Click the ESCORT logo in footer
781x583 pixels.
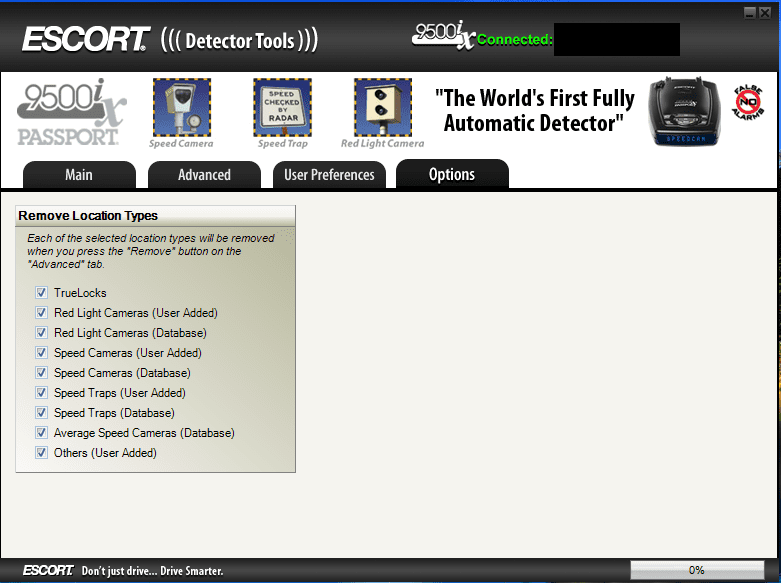pos(48,570)
